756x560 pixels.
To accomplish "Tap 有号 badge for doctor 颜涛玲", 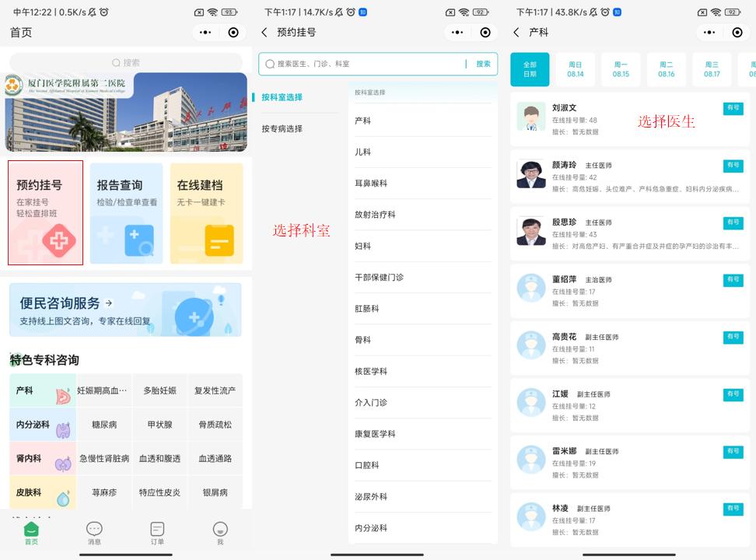I will [733, 166].
